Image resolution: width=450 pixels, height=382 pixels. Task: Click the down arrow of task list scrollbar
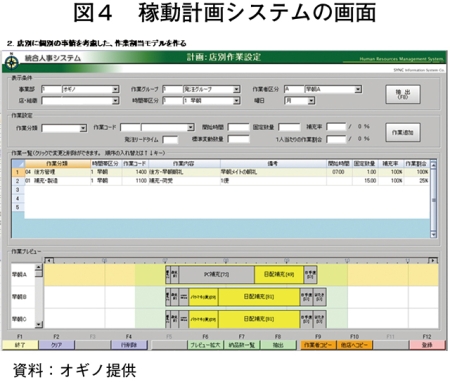point(433,235)
